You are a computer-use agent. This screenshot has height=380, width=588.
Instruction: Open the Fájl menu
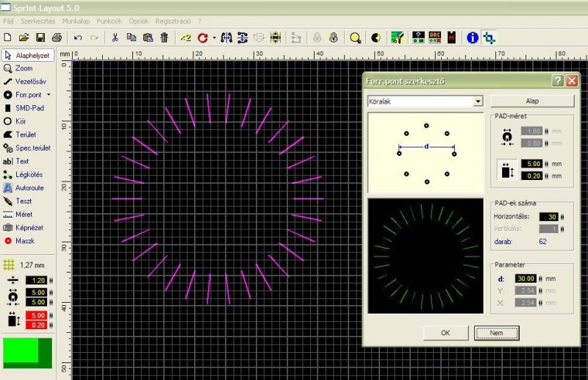click(8, 21)
